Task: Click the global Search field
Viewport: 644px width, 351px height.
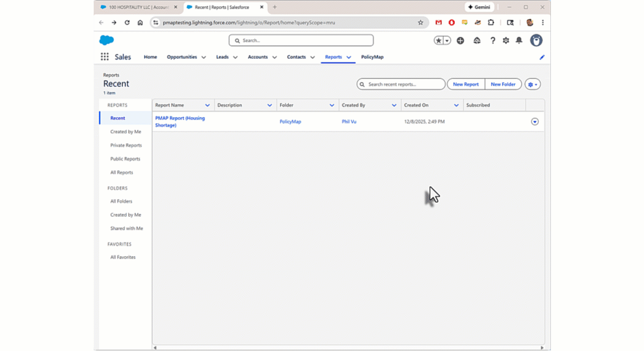Action: point(301,40)
